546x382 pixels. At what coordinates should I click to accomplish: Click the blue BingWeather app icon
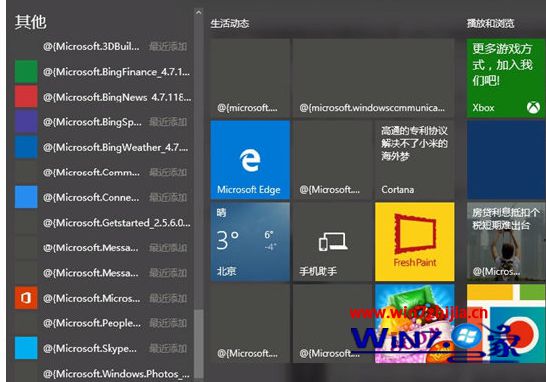pos(26,147)
